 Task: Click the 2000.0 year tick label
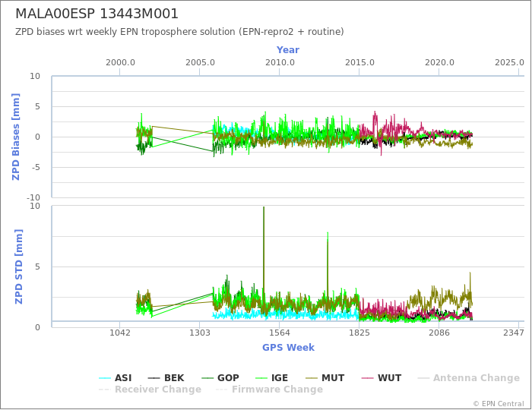120,63
